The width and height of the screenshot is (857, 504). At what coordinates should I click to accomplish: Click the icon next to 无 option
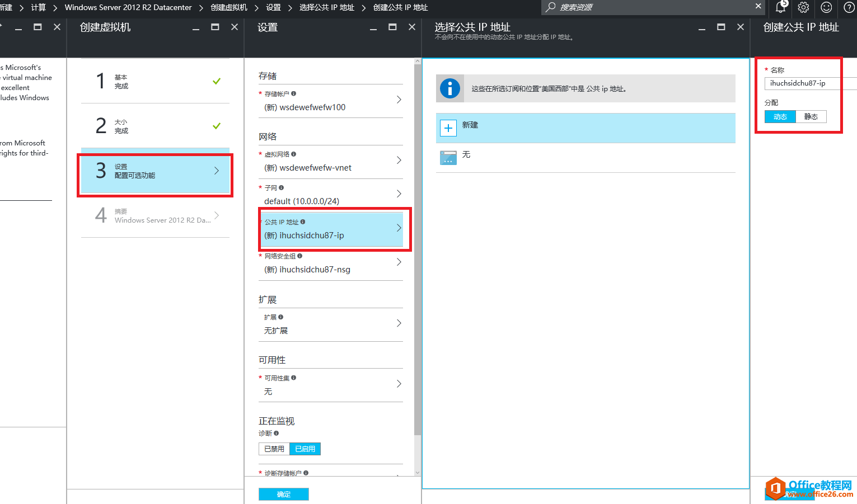coord(448,157)
